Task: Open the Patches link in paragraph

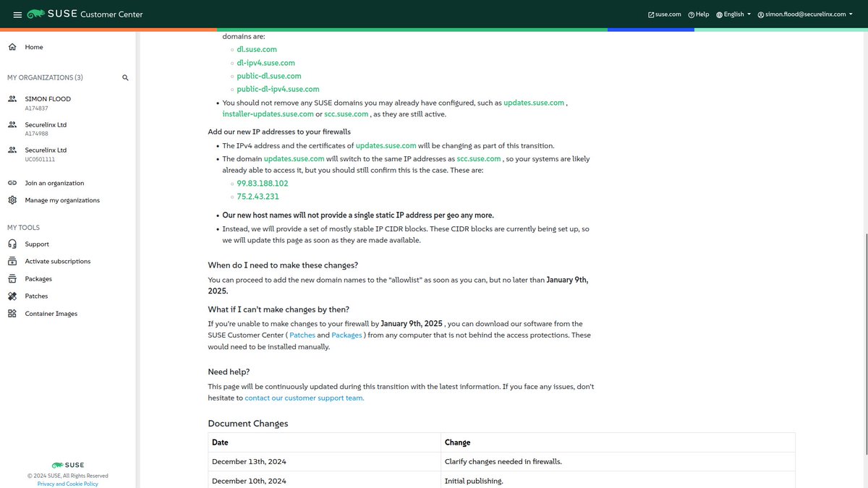Action: (x=302, y=335)
